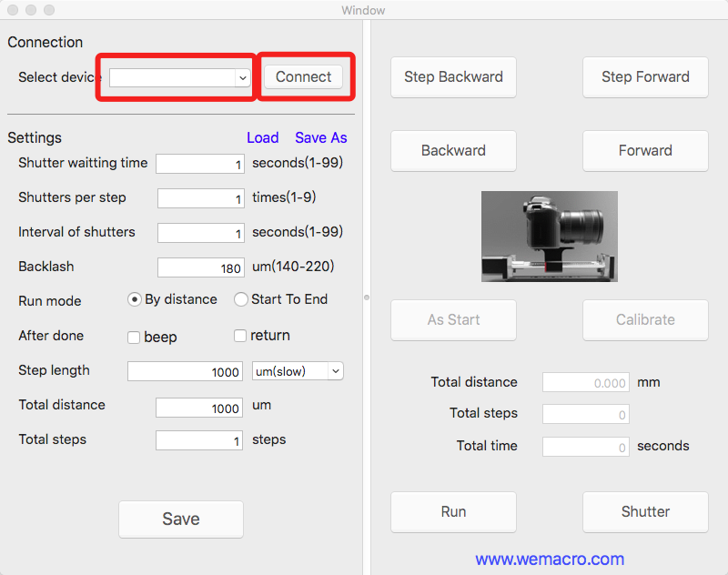
Task: Click the Step Forward button
Action: pos(645,77)
